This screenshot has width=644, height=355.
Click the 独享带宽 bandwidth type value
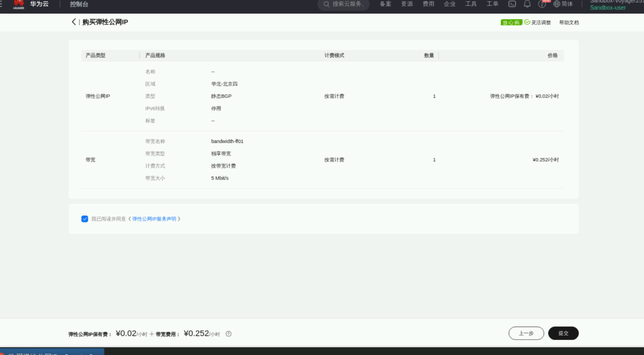click(221, 154)
